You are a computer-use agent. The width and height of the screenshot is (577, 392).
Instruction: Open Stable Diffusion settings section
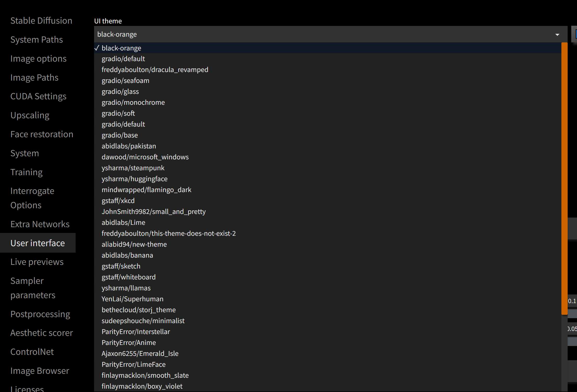pos(41,21)
